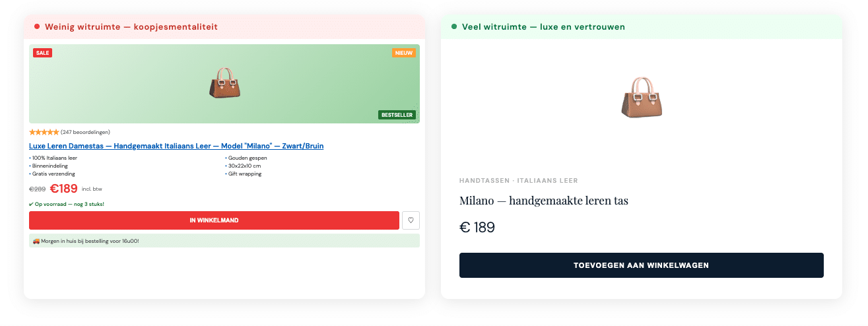Click the green dot in right header
868x326 pixels.
tap(454, 27)
